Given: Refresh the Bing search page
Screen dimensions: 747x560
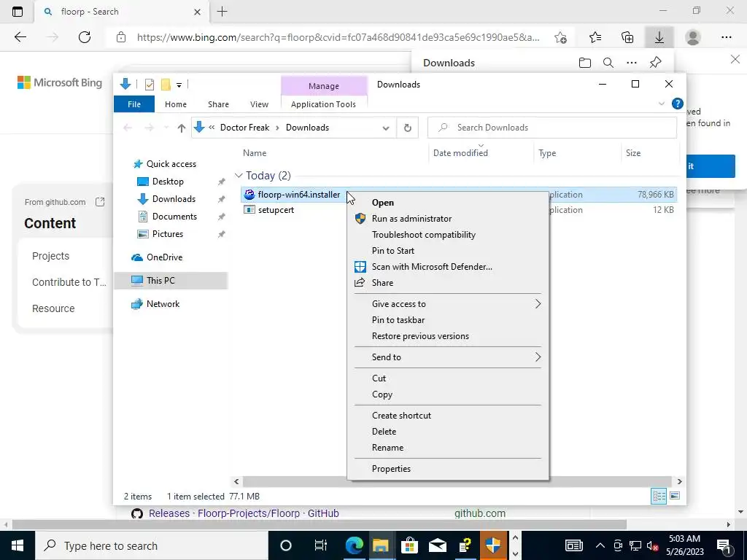Looking at the screenshot, I should pos(85,37).
